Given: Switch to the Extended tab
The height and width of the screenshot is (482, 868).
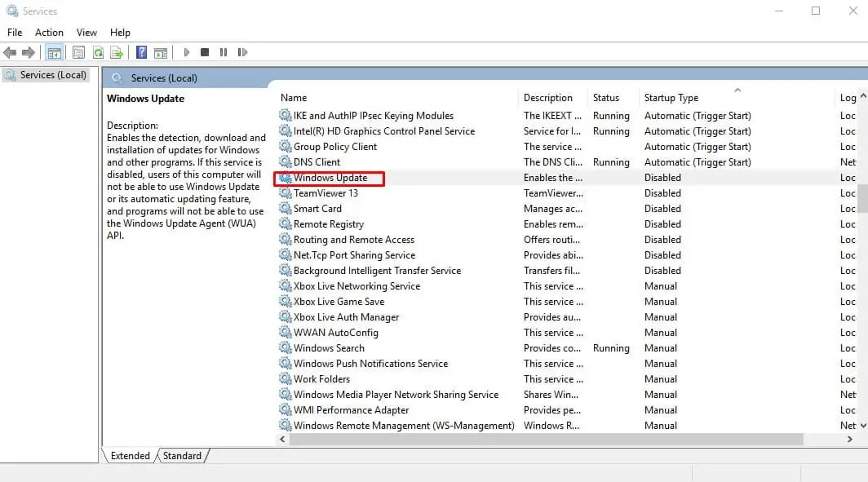Looking at the screenshot, I should coord(130,455).
